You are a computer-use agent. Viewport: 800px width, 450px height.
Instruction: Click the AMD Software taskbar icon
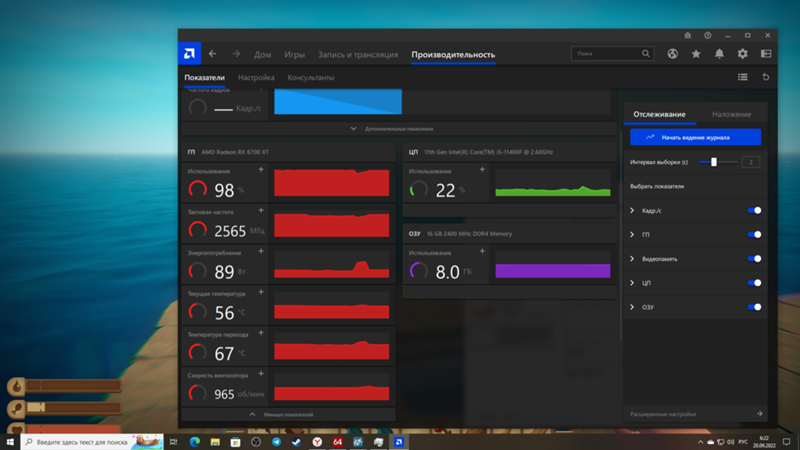pyautogui.click(x=399, y=442)
